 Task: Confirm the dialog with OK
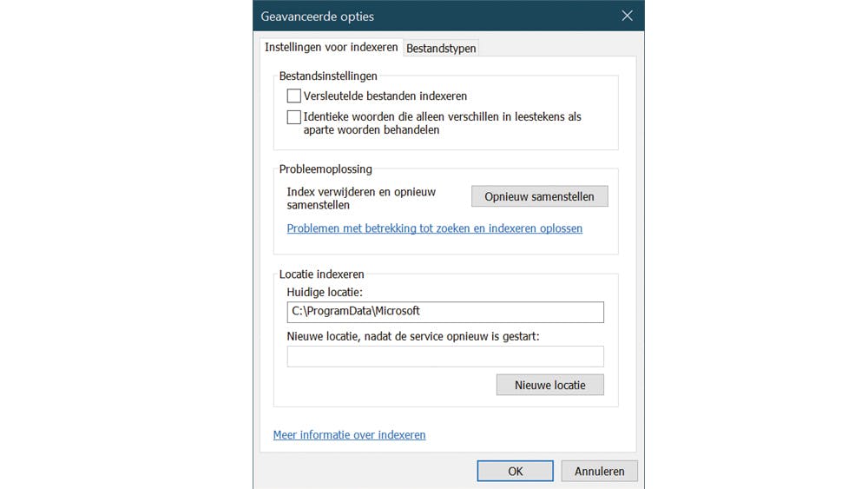click(515, 471)
